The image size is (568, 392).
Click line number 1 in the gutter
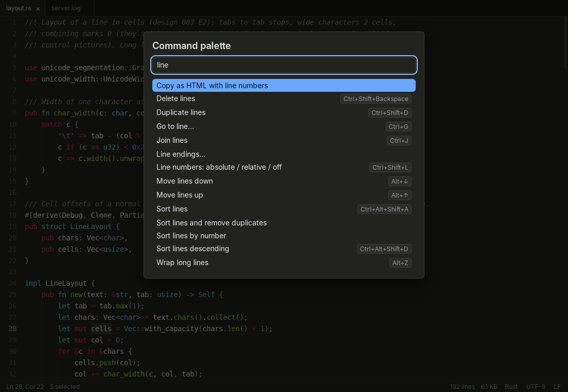coord(14,23)
